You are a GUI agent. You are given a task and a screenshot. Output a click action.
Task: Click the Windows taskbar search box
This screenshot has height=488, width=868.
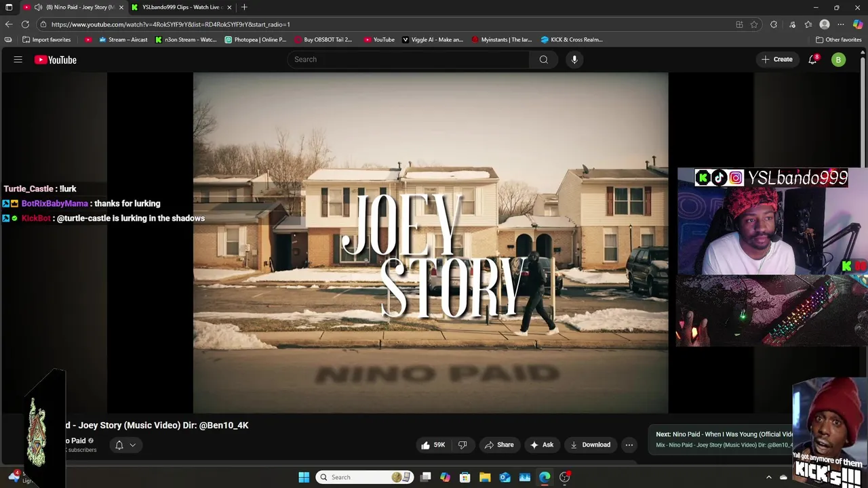point(365,477)
